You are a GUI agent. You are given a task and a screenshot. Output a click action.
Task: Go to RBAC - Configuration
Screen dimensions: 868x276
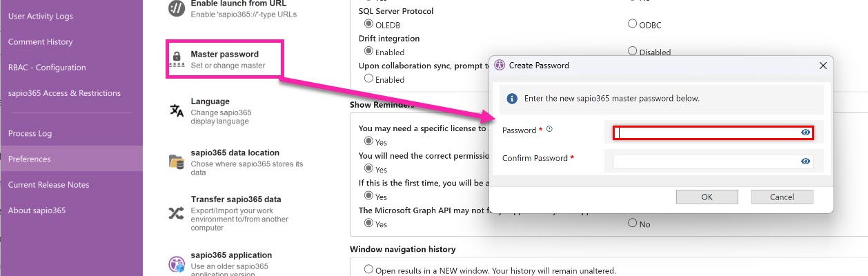coord(47,68)
